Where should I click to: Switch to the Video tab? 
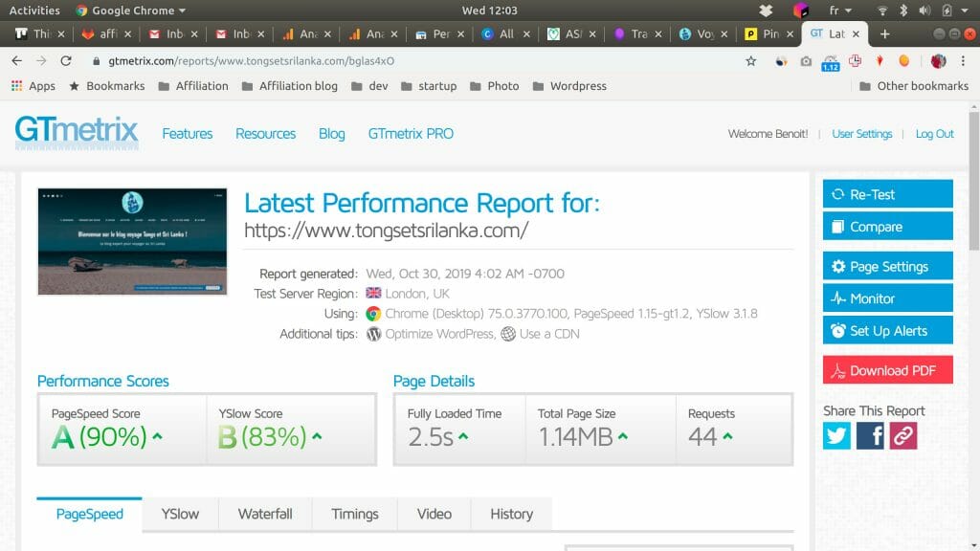coord(434,514)
